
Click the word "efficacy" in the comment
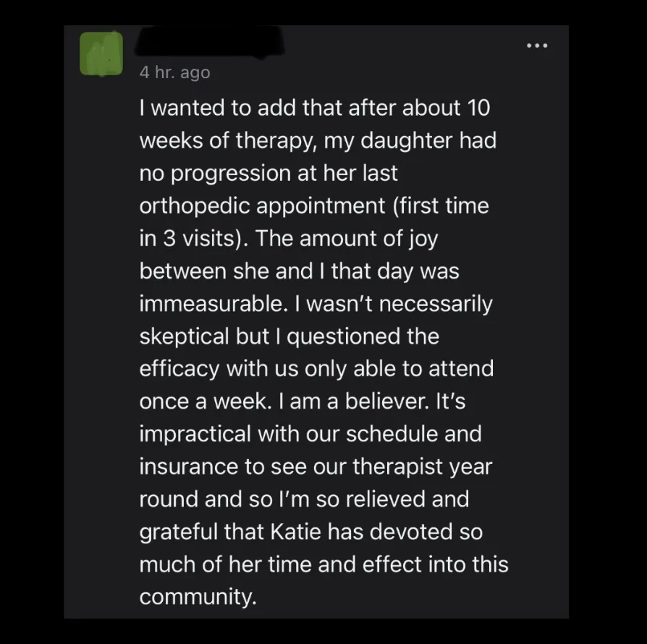click(179, 369)
